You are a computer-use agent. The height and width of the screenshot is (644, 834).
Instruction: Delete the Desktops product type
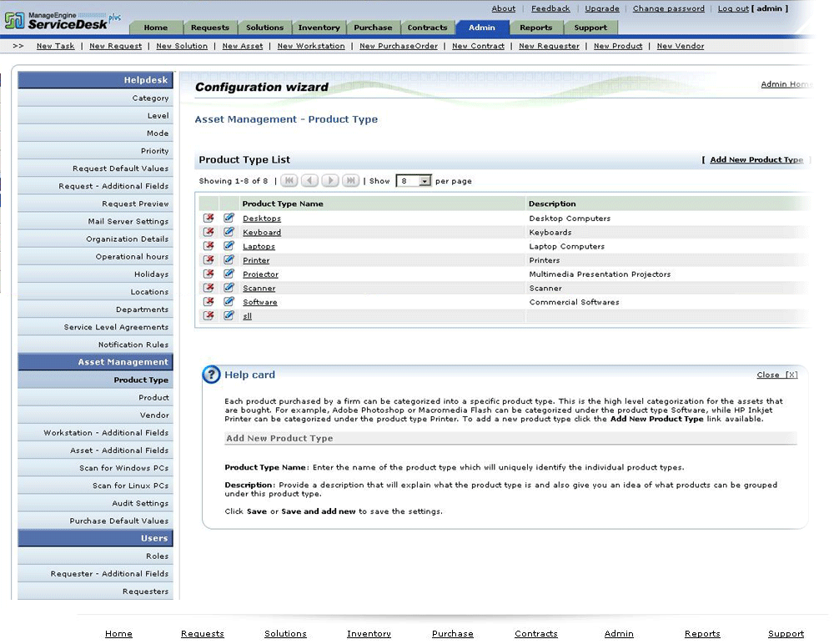click(x=207, y=218)
